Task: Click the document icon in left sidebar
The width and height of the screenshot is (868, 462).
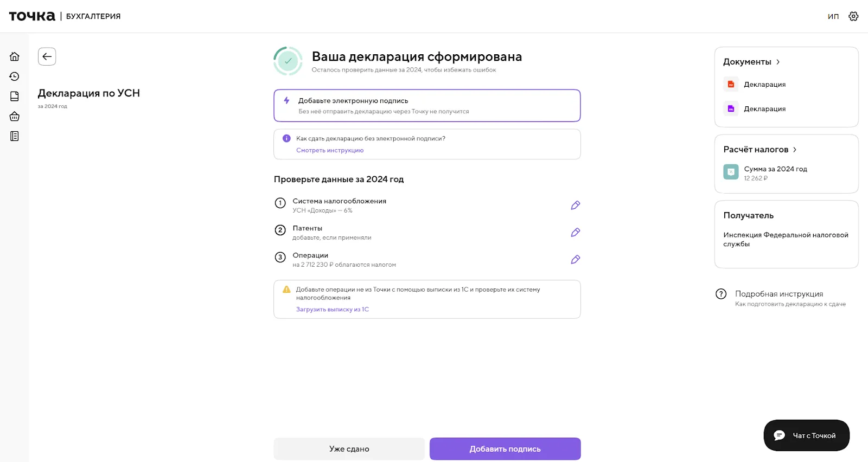Action: click(15, 97)
